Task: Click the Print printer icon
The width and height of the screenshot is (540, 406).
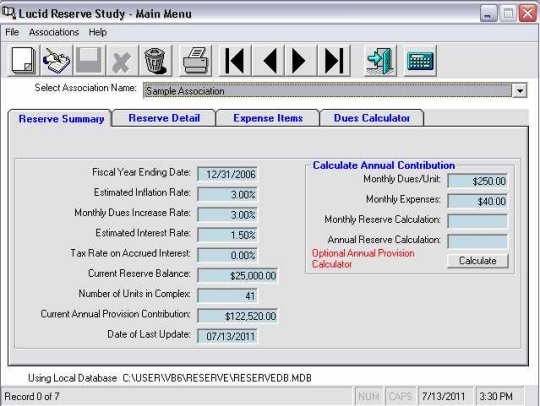Action: (195, 61)
